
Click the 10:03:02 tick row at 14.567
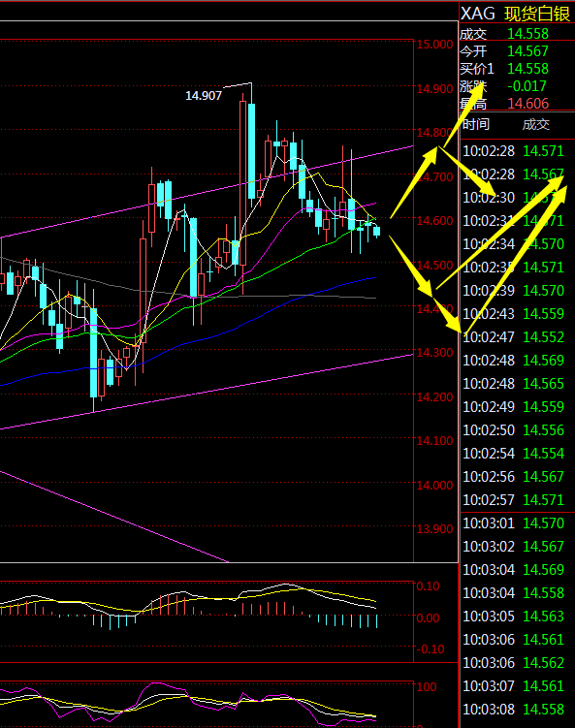[x=513, y=547]
